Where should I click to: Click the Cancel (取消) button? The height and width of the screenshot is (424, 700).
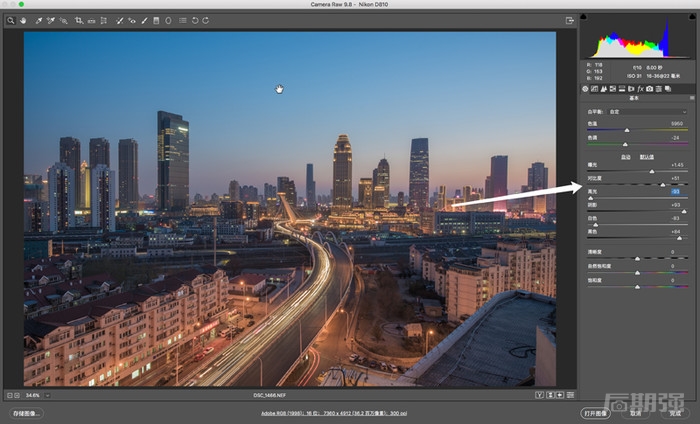635,413
